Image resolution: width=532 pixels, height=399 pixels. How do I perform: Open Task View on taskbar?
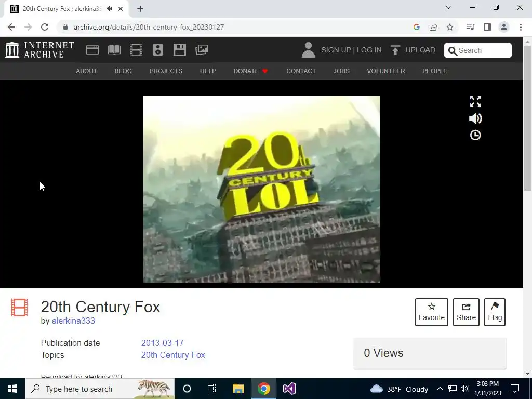(212, 389)
